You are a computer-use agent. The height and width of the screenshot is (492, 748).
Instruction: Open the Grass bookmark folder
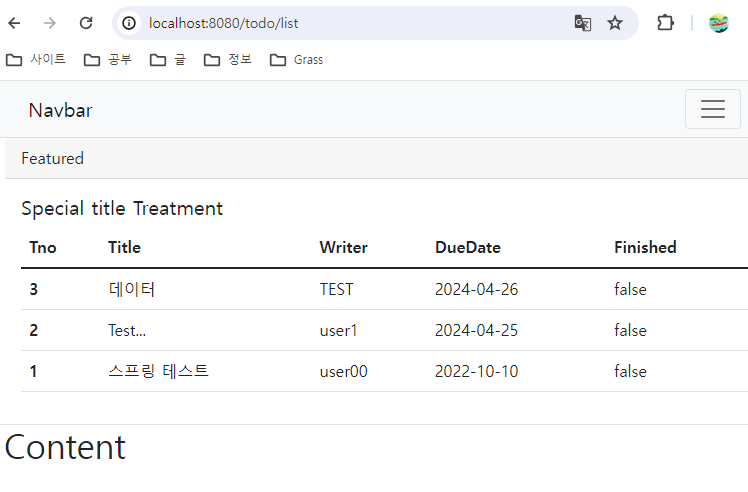tap(297, 60)
